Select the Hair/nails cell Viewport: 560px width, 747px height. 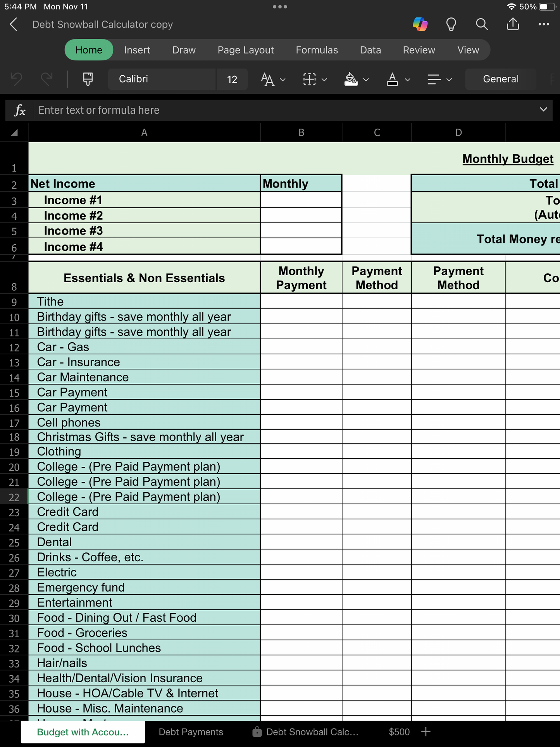click(x=145, y=663)
